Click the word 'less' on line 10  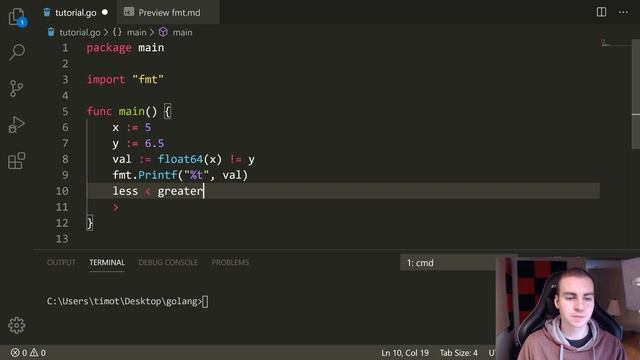[x=125, y=191]
